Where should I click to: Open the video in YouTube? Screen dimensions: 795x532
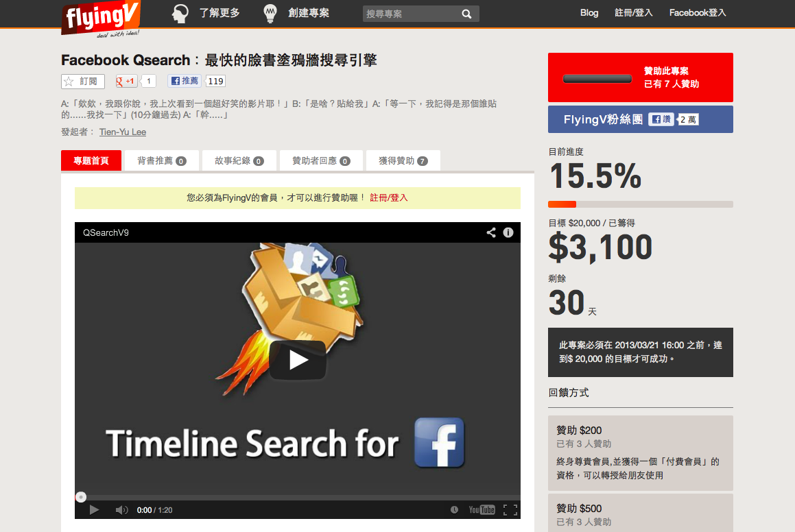click(x=482, y=509)
